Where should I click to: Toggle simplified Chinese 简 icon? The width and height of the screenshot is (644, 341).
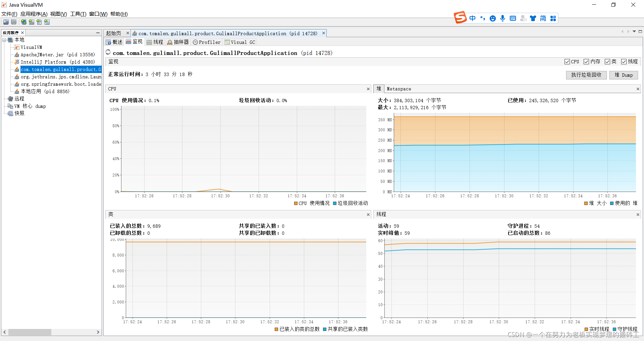coord(543,18)
